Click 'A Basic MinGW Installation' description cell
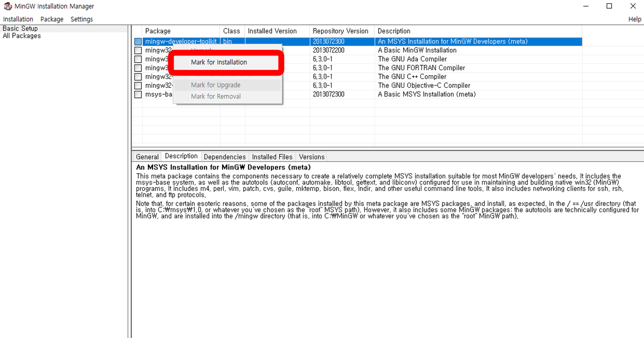The width and height of the screenshot is (644, 338). pyautogui.click(x=417, y=51)
